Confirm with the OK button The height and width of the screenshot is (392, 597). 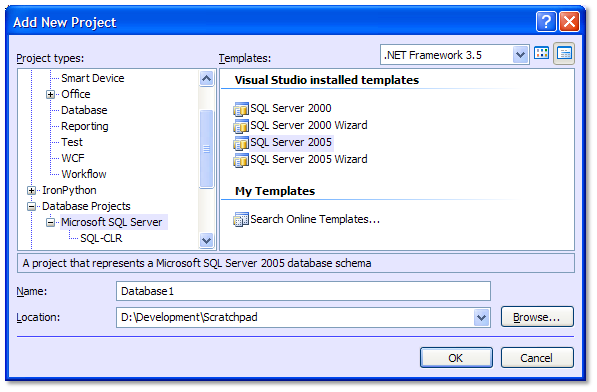click(456, 357)
